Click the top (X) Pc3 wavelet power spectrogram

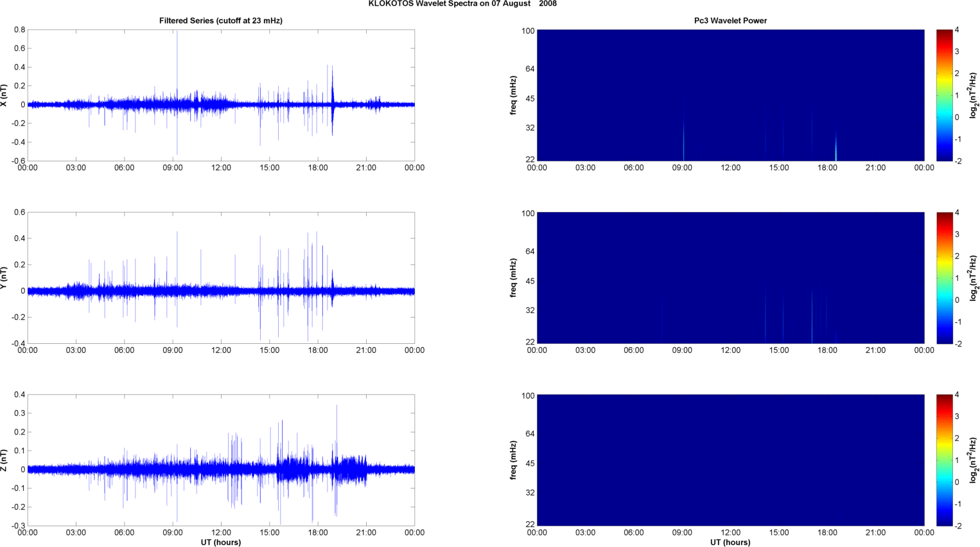click(x=730, y=95)
